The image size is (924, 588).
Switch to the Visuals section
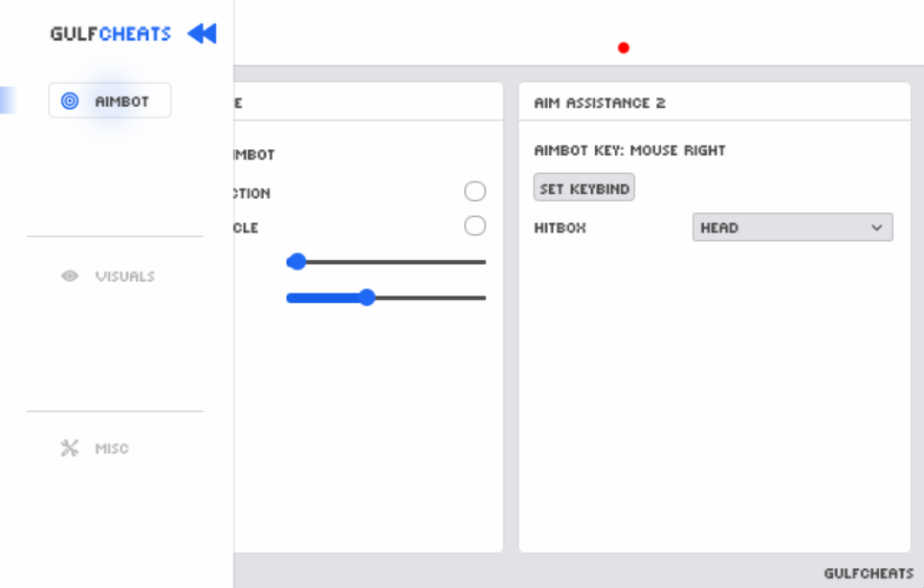point(124,276)
